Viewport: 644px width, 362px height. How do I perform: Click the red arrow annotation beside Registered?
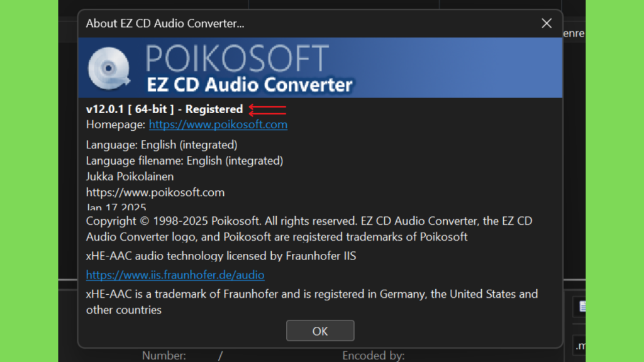click(267, 109)
